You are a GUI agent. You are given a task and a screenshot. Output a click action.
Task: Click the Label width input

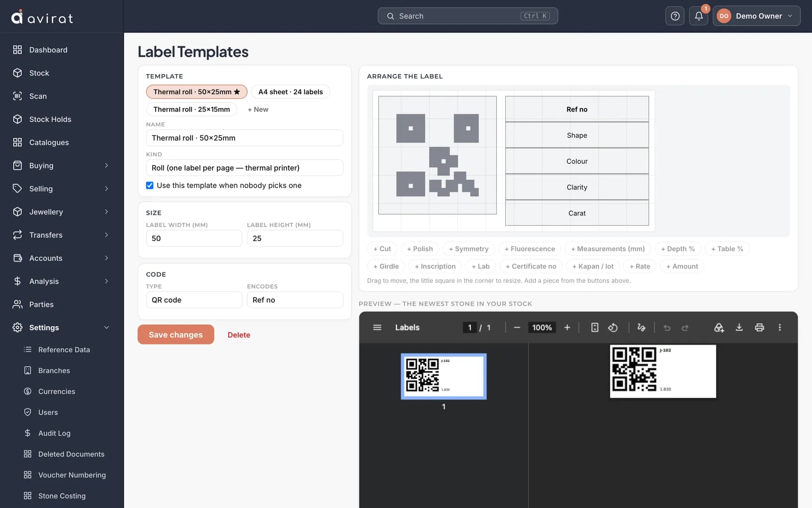[x=194, y=238]
